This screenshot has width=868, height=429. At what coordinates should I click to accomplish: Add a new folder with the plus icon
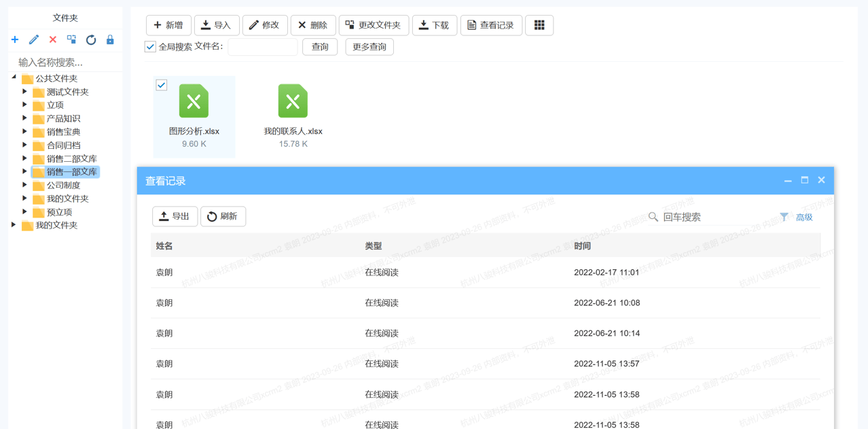[x=15, y=39]
